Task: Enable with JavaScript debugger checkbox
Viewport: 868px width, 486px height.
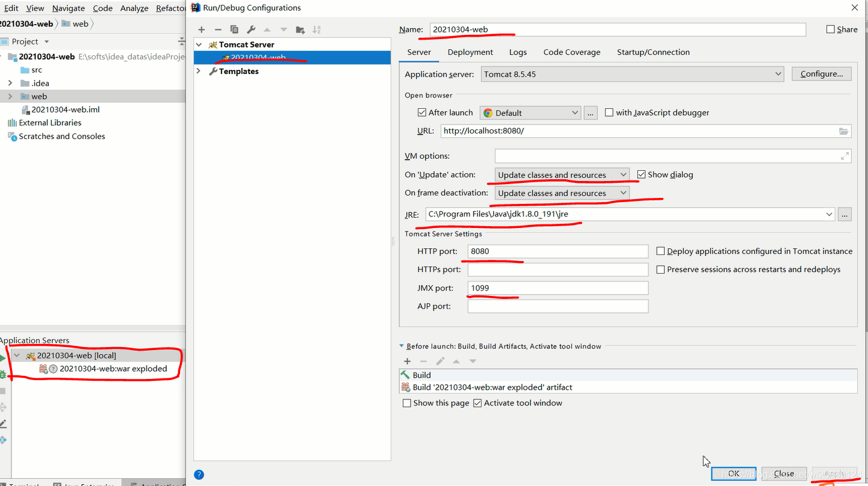Action: tap(609, 112)
